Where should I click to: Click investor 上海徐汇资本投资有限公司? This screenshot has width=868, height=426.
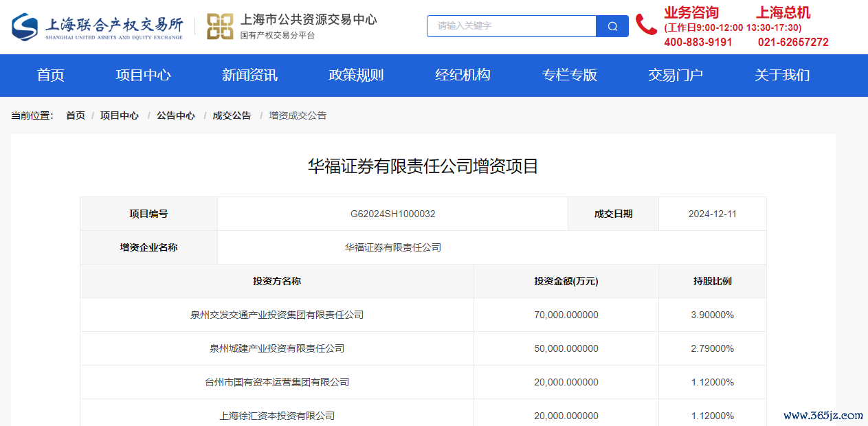[x=277, y=416]
